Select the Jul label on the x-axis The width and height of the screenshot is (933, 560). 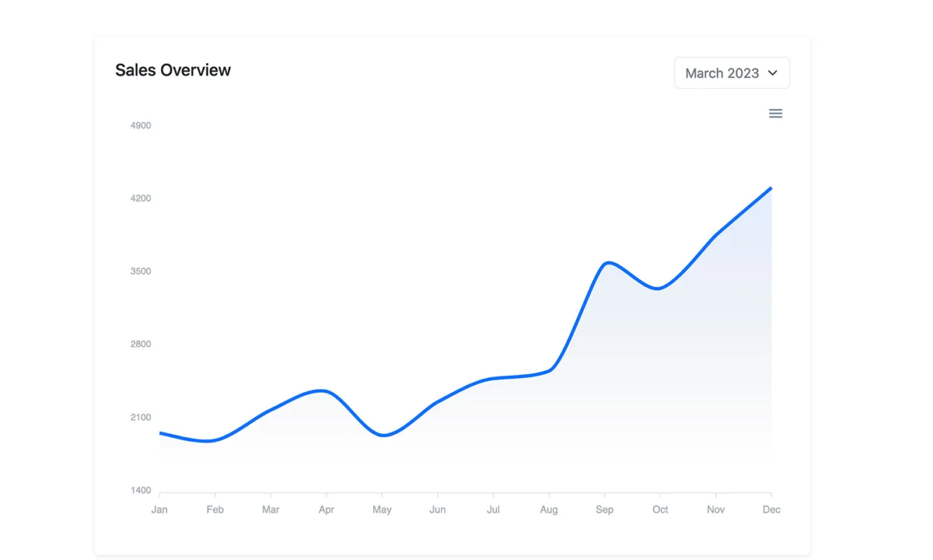[x=493, y=510]
